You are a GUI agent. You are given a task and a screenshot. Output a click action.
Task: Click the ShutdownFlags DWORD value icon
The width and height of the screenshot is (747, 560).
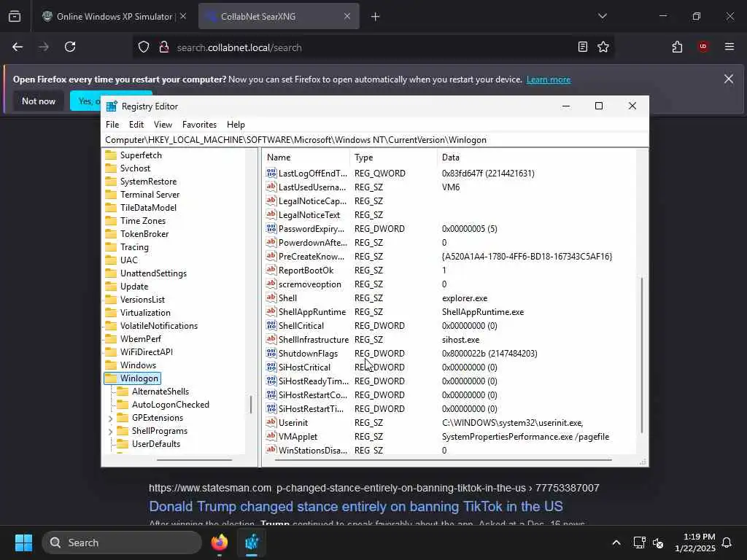pos(271,354)
